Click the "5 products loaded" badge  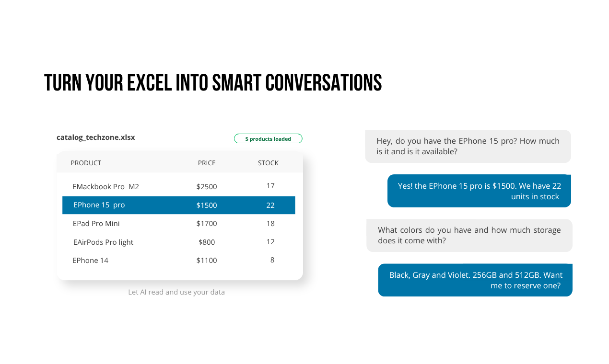tap(268, 139)
